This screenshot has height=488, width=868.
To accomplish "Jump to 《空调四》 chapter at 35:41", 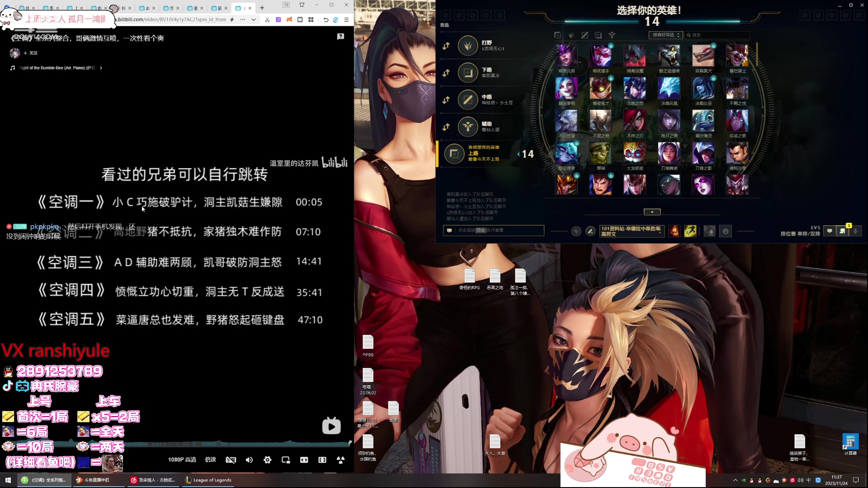I will (179, 291).
